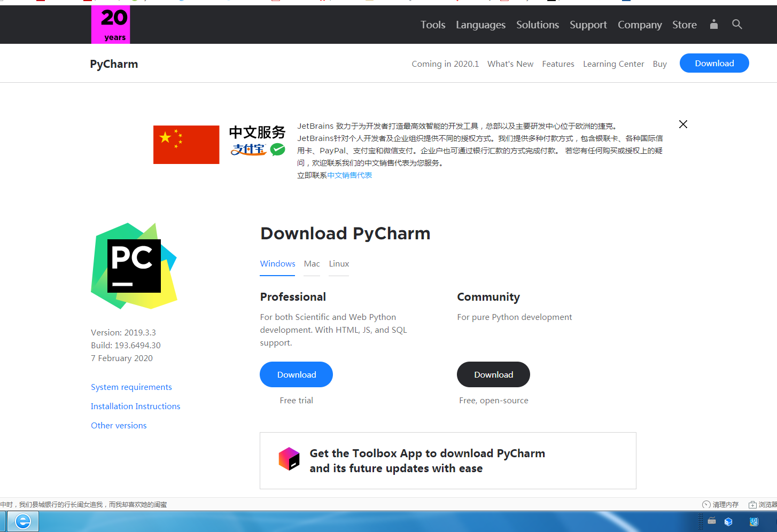Download PyCharm Professional edition

[x=297, y=374]
